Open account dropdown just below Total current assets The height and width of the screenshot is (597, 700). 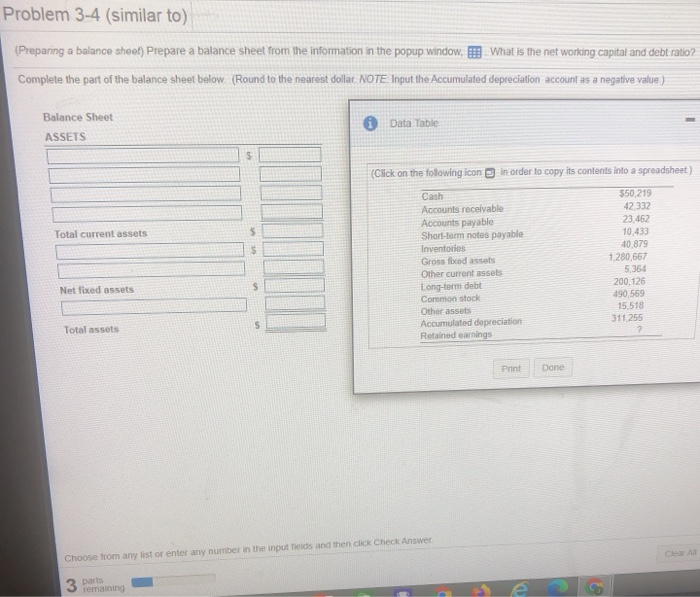tap(150, 251)
